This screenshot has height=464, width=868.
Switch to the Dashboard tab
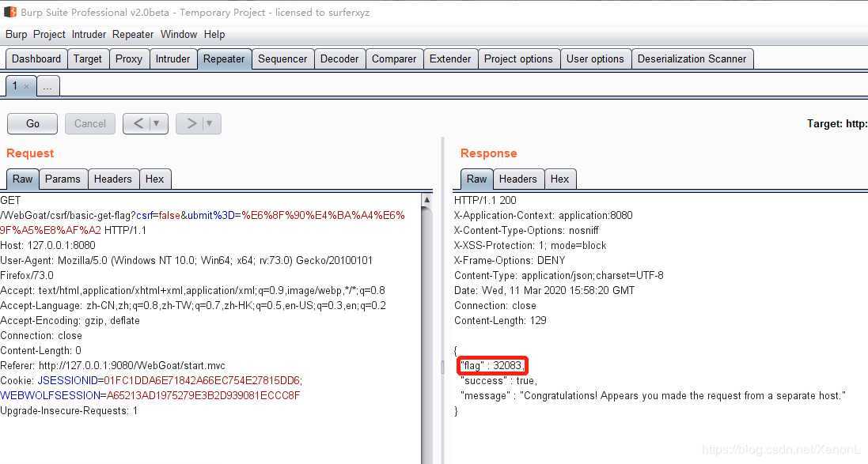point(36,58)
